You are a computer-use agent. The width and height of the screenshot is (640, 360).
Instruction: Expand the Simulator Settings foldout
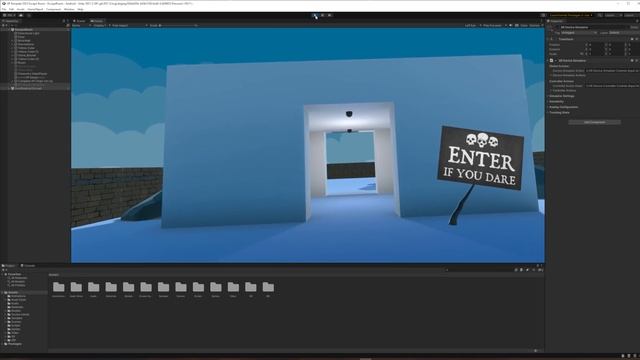click(x=562, y=96)
